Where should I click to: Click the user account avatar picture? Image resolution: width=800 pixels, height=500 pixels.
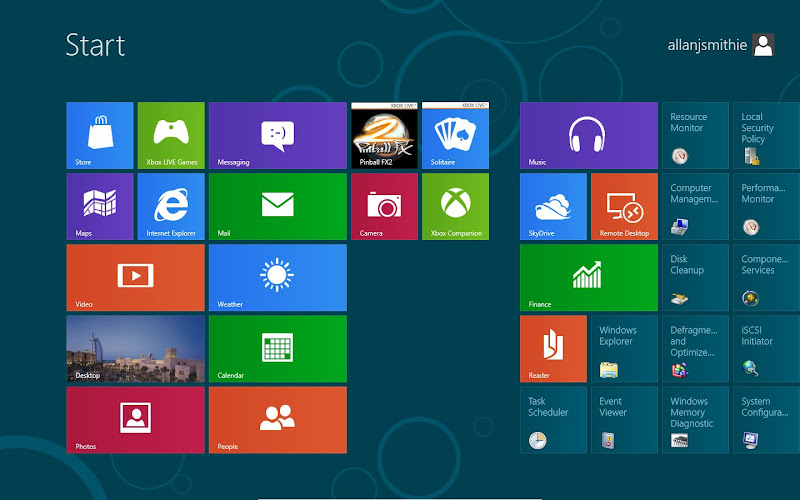(763, 45)
